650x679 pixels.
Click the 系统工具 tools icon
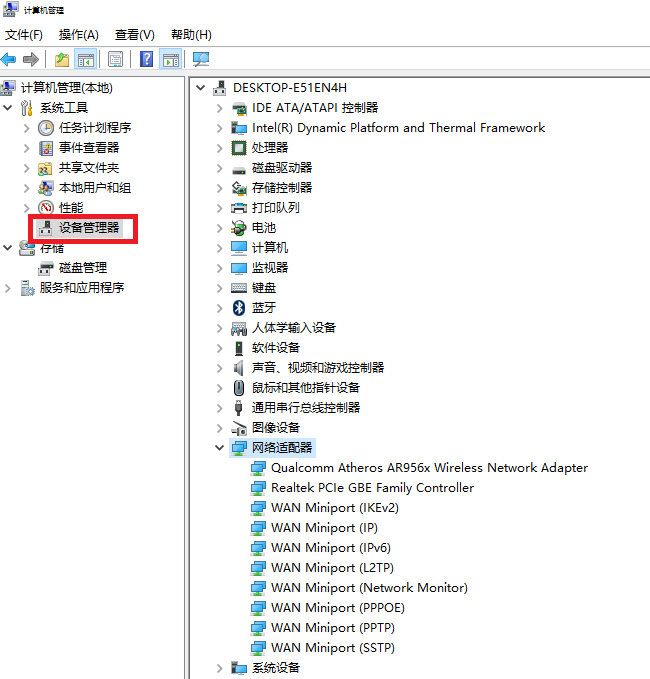tap(27, 108)
